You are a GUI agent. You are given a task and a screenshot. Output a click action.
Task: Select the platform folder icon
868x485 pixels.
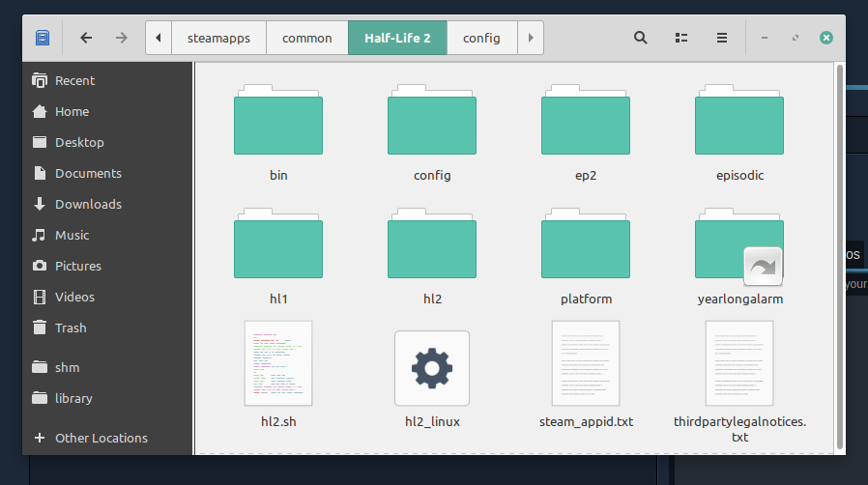586,243
